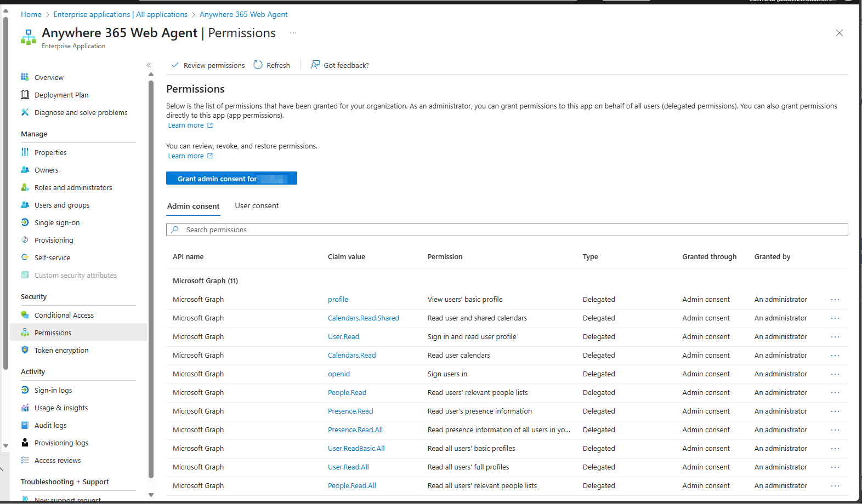Switch to the Admin consent tab
862x504 pixels.
coord(193,206)
